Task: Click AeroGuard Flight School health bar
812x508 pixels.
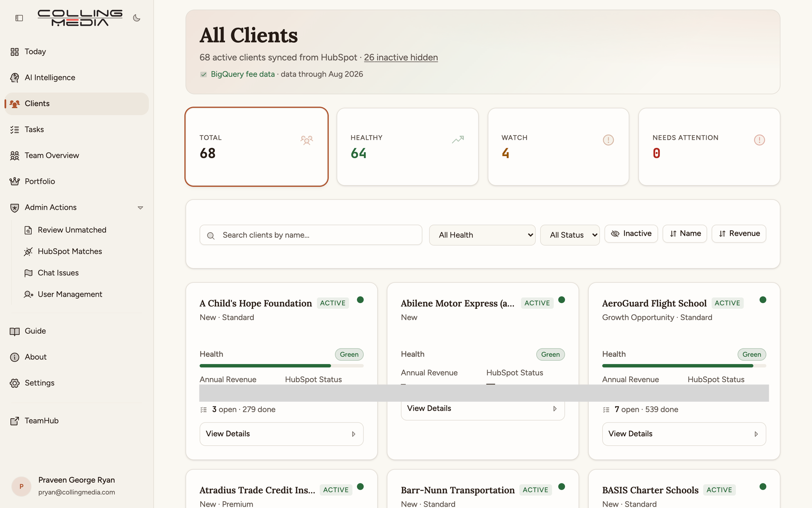Action: pos(684,366)
